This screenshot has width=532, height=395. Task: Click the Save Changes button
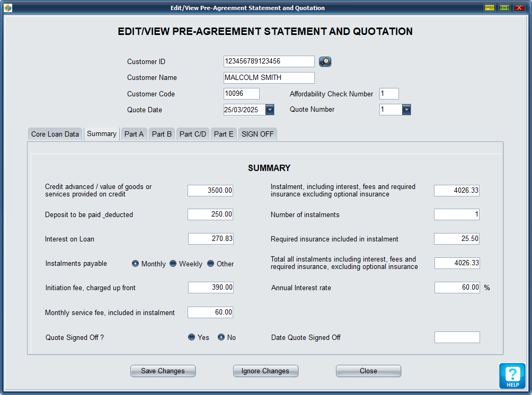(x=163, y=371)
